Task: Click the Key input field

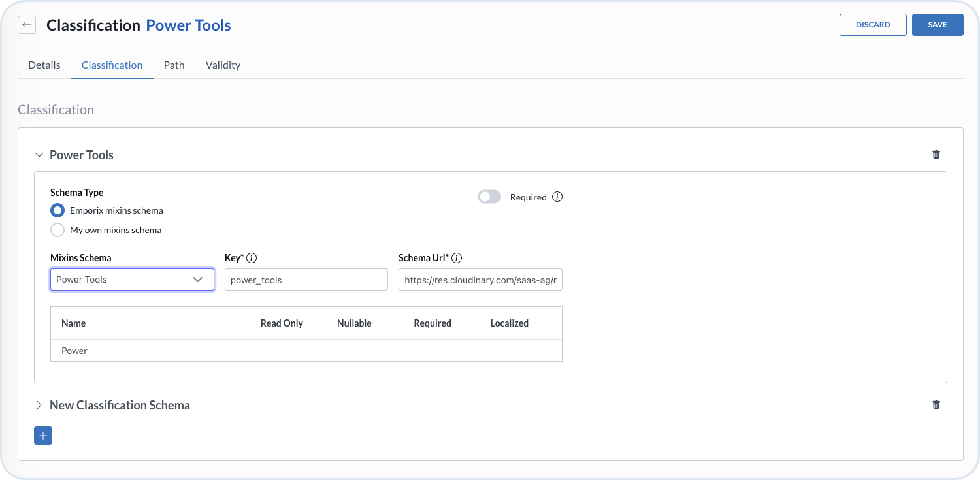Action: click(306, 280)
